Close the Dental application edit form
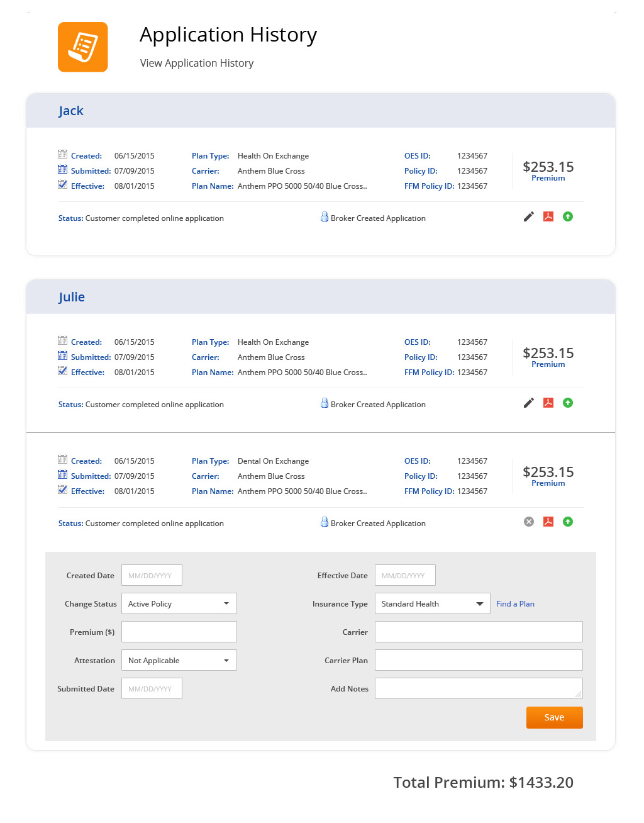644x823 pixels. (x=529, y=522)
